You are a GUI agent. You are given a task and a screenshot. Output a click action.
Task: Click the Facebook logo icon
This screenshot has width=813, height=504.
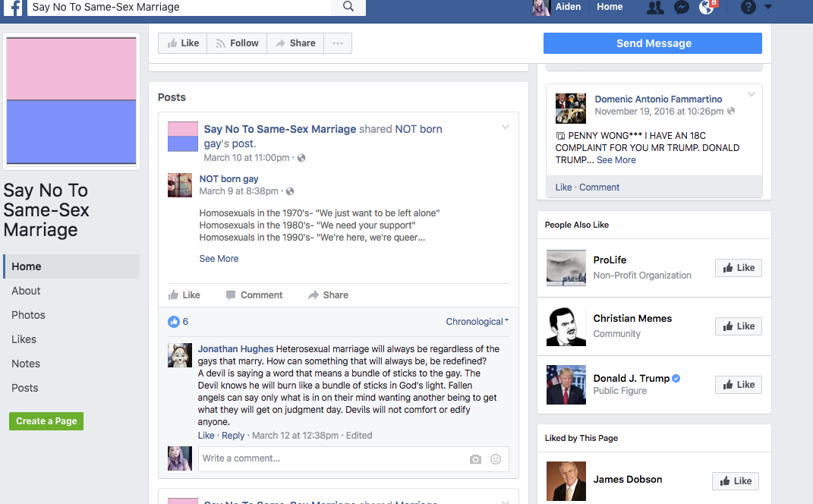click(12, 8)
